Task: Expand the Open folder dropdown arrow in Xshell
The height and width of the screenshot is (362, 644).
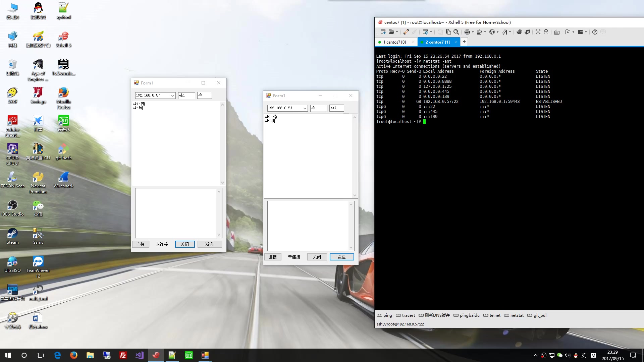Action: point(397,32)
